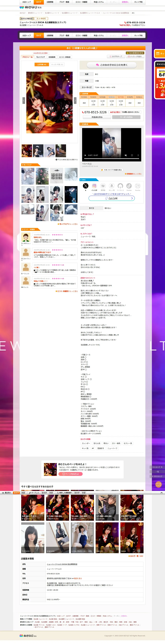Viewport: 165px width, 644px height.
Task: Click the ツイキャス icon
Action: point(120,186)
